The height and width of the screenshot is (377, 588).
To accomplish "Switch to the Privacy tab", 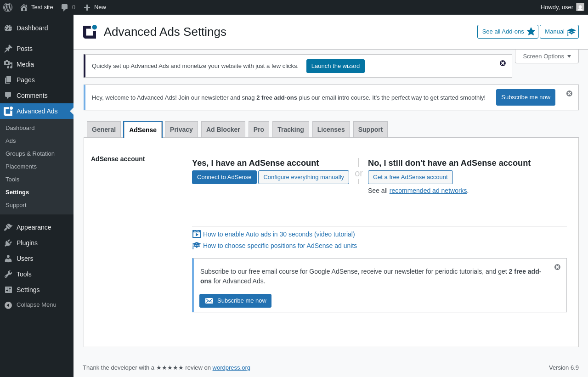I will point(181,129).
